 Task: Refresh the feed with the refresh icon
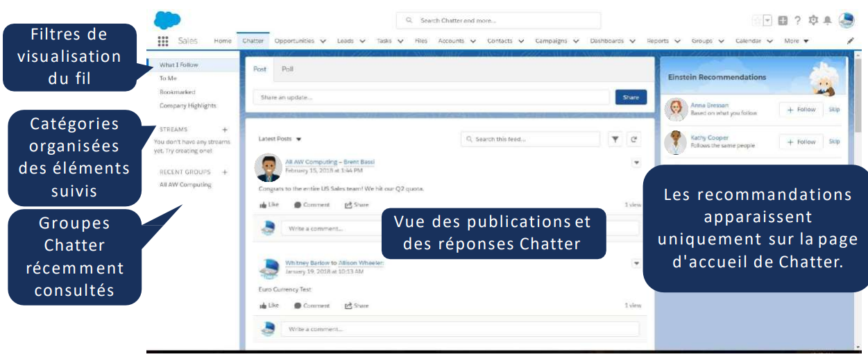point(633,140)
